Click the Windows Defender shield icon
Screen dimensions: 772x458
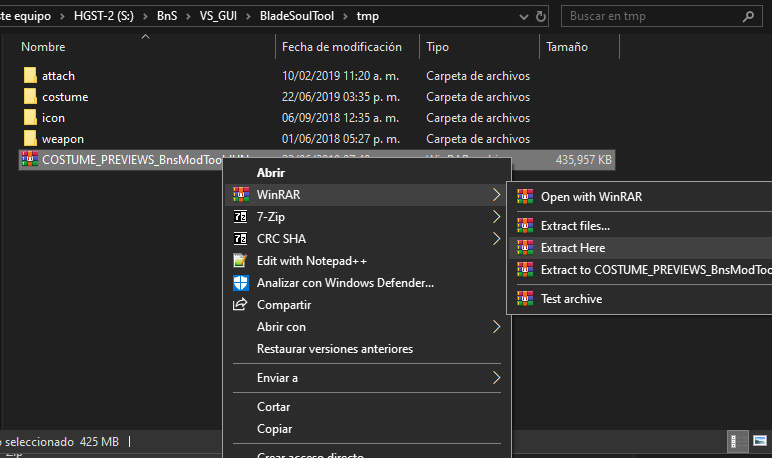(241, 283)
